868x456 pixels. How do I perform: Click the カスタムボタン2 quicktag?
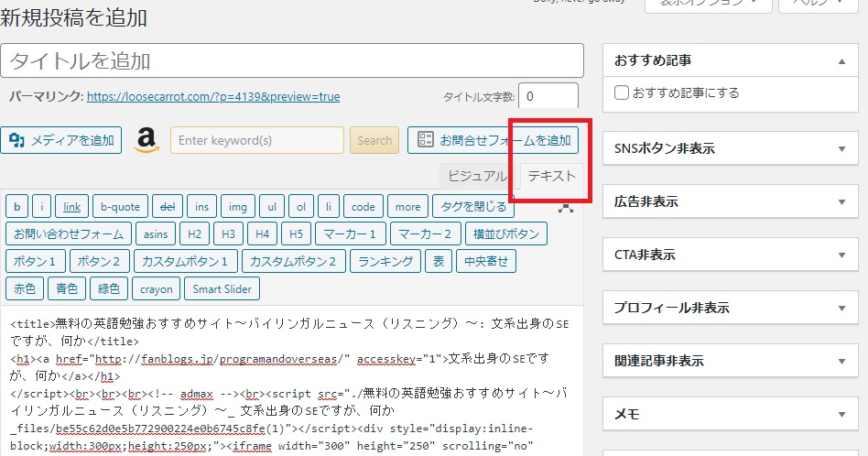[x=293, y=261]
